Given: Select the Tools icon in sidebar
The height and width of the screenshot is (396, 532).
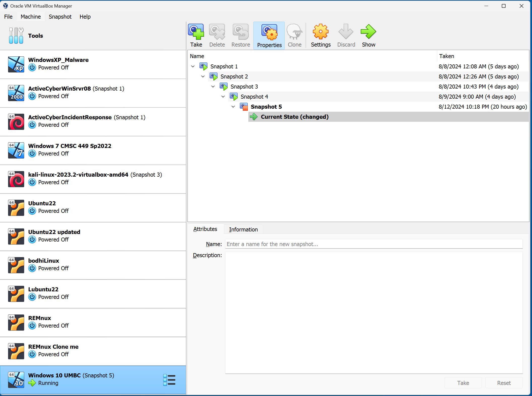Looking at the screenshot, I should coord(16,36).
